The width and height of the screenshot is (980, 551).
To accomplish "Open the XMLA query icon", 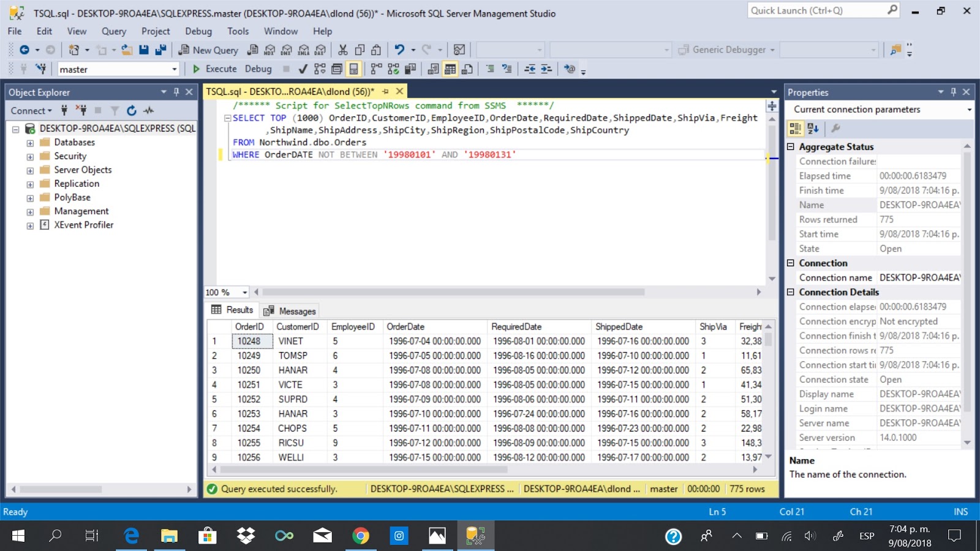I will pos(303,50).
